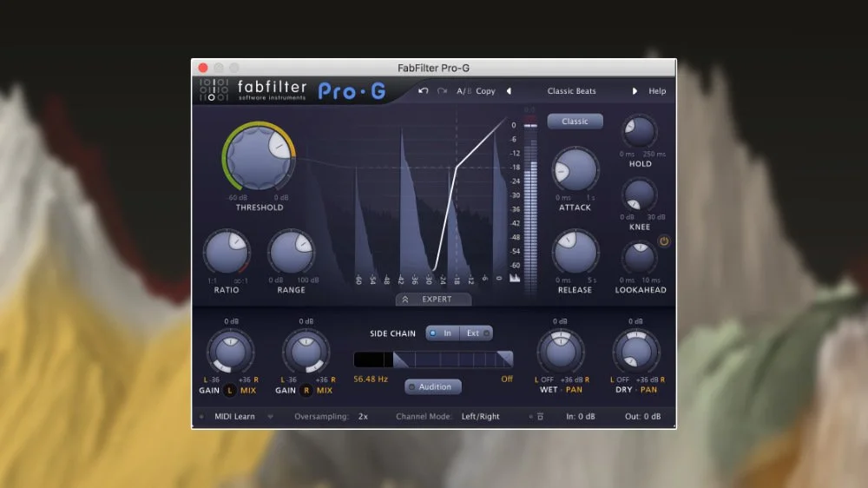Click the 0 dB value above Dry knob
The width and height of the screenshot is (868, 488).
(635, 321)
